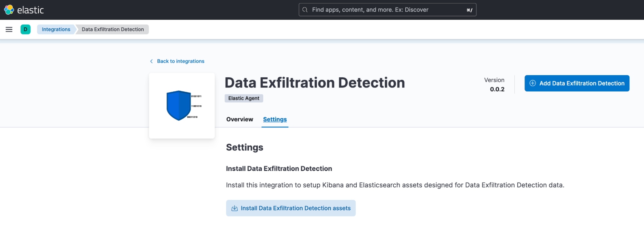Click Data Exfiltration Detection breadcrumb
This screenshot has width=644, height=237.
click(113, 29)
